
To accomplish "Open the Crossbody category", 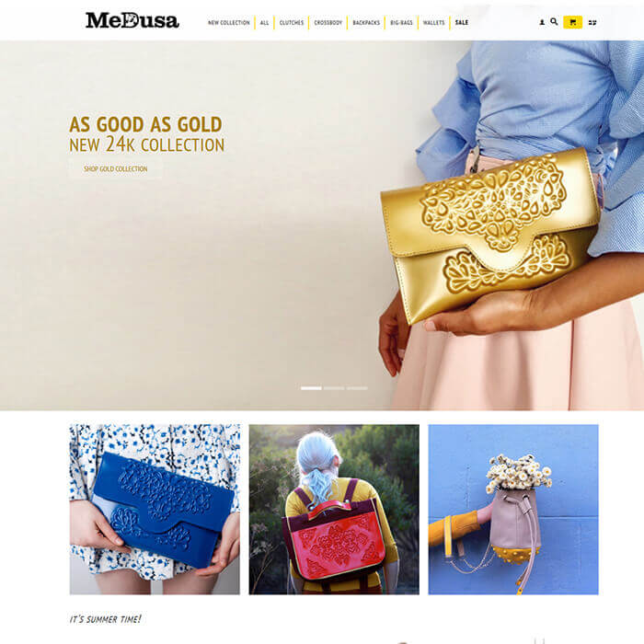I will pos(328,23).
